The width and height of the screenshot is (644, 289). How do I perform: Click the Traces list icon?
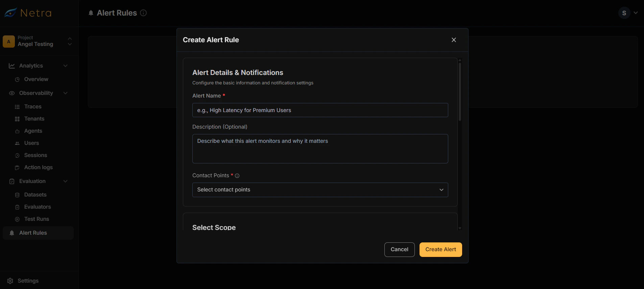pos(17,107)
